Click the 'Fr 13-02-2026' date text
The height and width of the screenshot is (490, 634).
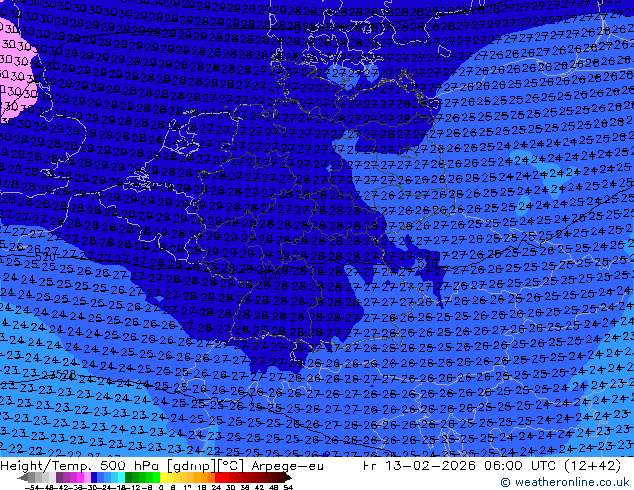click(x=419, y=466)
